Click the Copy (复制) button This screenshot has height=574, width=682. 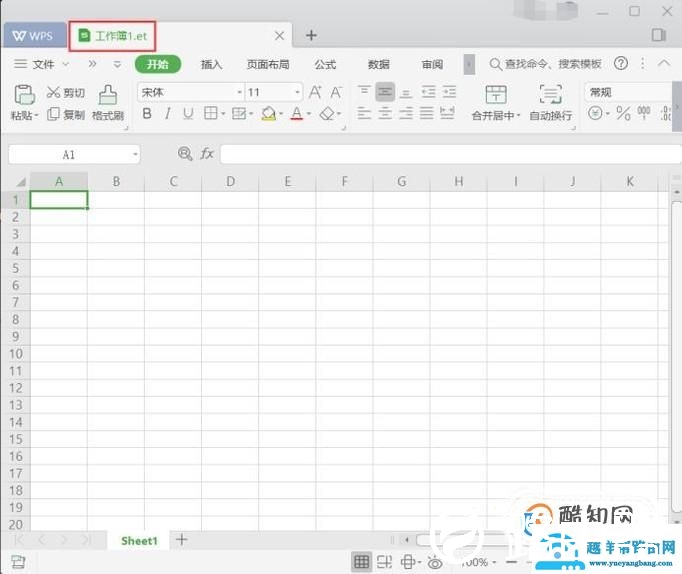pos(65,114)
